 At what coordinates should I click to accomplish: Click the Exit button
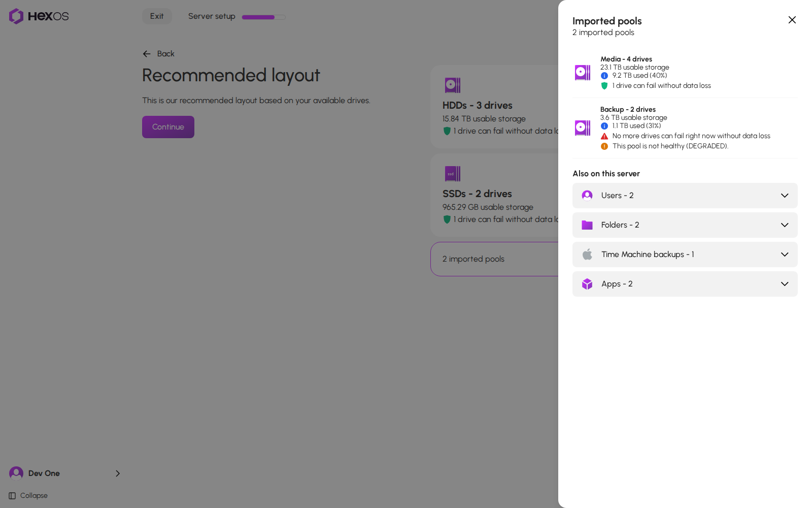(x=157, y=16)
